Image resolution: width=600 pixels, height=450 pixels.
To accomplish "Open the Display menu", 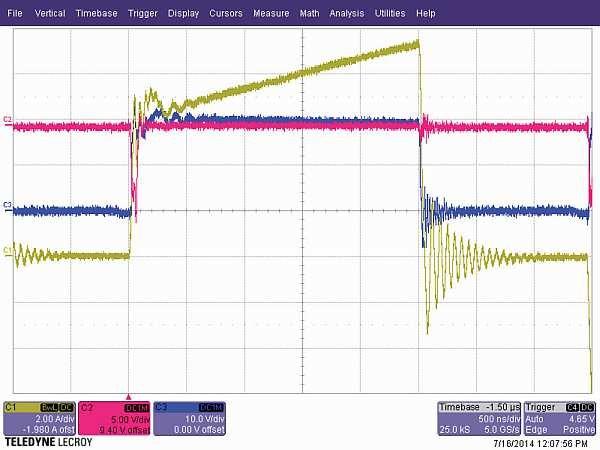I will (183, 14).
